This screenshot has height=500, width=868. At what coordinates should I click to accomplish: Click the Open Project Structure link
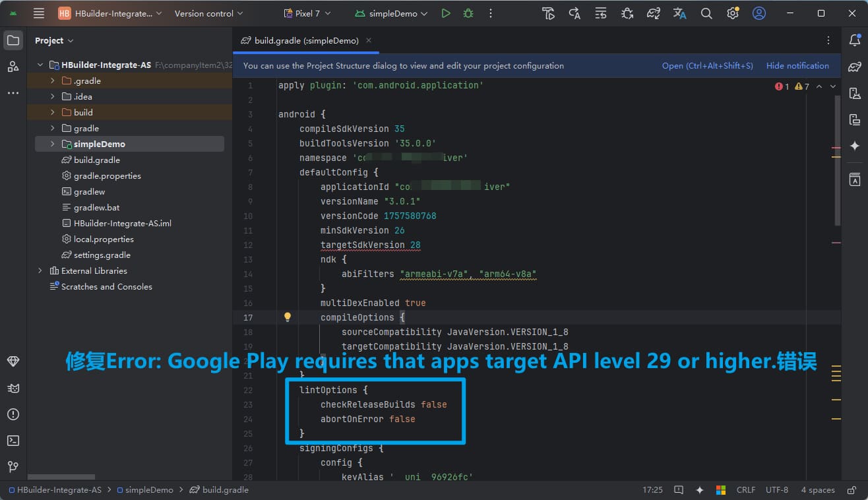click(707, 66)
